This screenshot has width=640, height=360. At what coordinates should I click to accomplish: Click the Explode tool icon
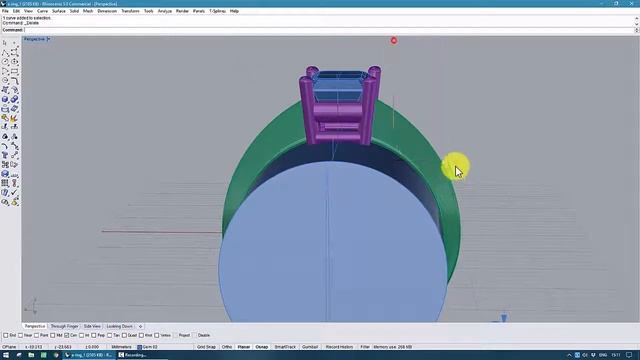coord(14,118)
